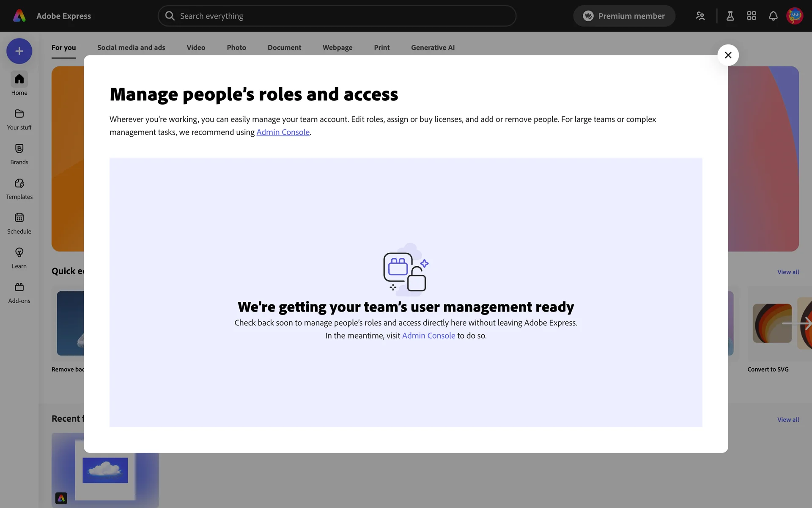
Task: Open Add-ons in sidebar
Action: pyautogui.click(x=19, y=293)
